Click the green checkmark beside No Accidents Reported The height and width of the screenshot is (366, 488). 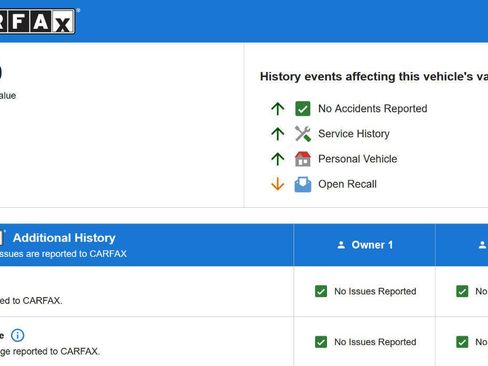pos(303,109)
